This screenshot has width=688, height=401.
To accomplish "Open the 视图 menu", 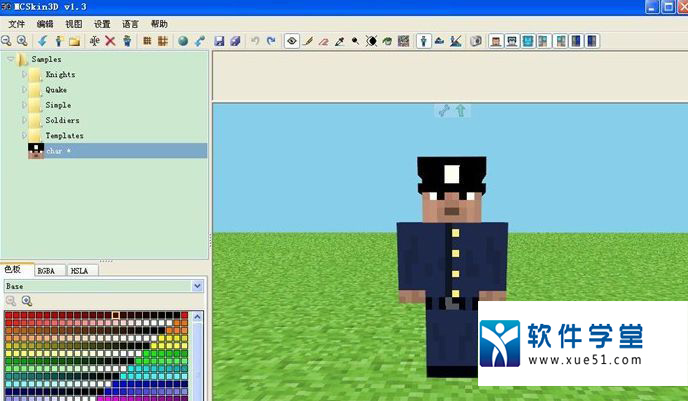I will (x=74, y=24).
